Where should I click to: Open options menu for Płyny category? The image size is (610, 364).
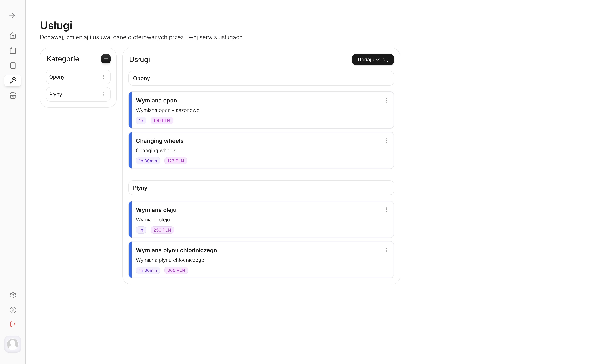(103, 94)
